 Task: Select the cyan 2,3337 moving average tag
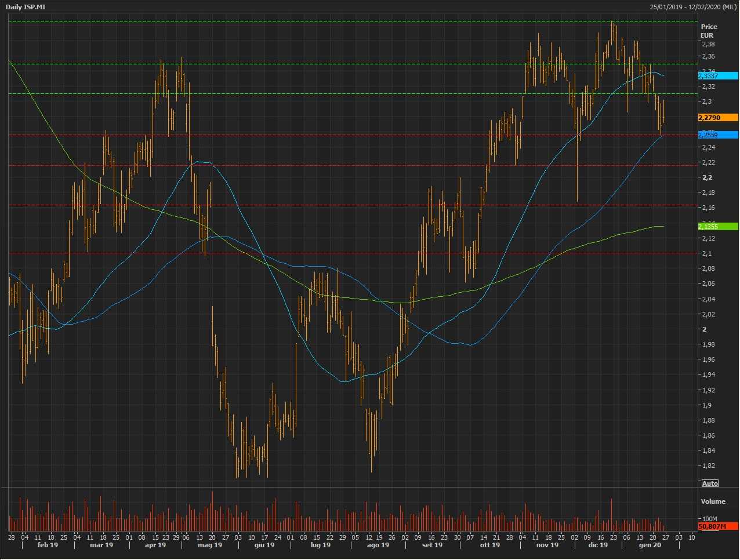(717, 76)
